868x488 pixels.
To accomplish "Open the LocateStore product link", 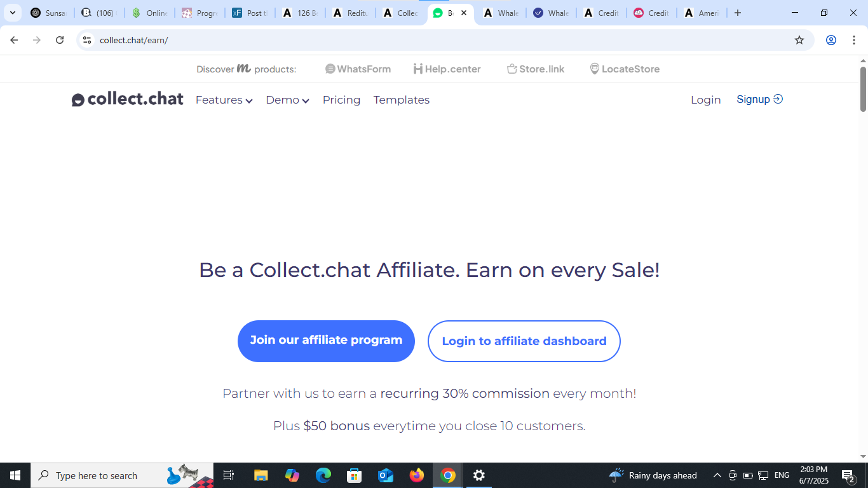I will point(625,69).
